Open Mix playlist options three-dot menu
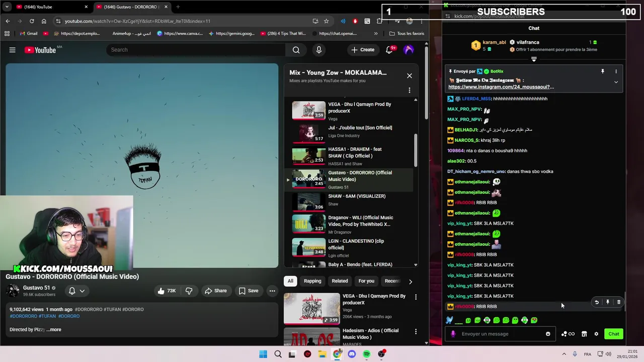Screen dimensions: 644x362 (410, 90)
